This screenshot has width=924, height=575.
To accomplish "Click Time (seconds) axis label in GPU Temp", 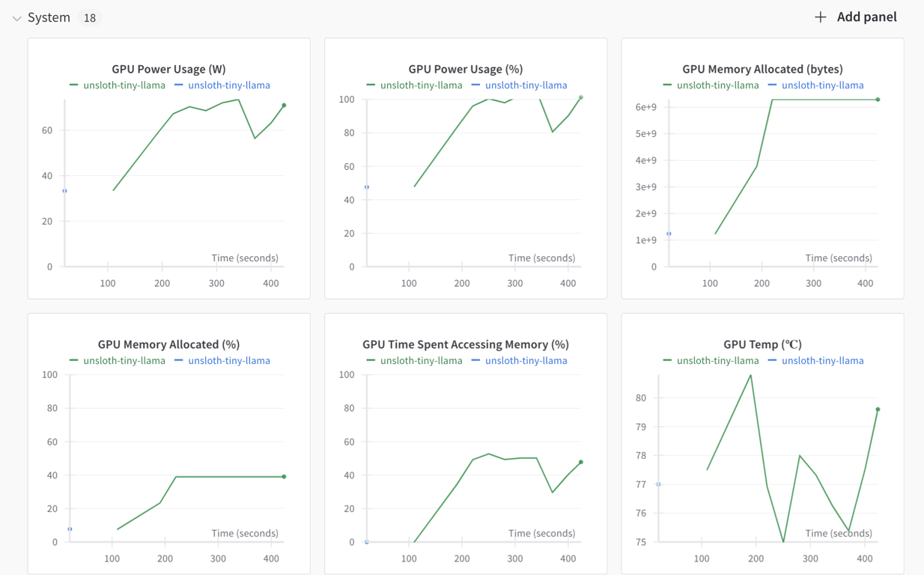I will (x=839, y=534).
